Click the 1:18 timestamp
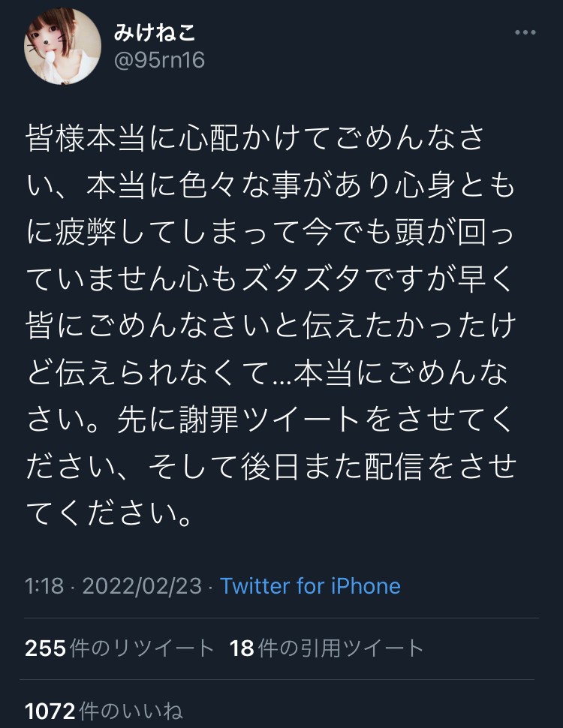 point(44,586)
